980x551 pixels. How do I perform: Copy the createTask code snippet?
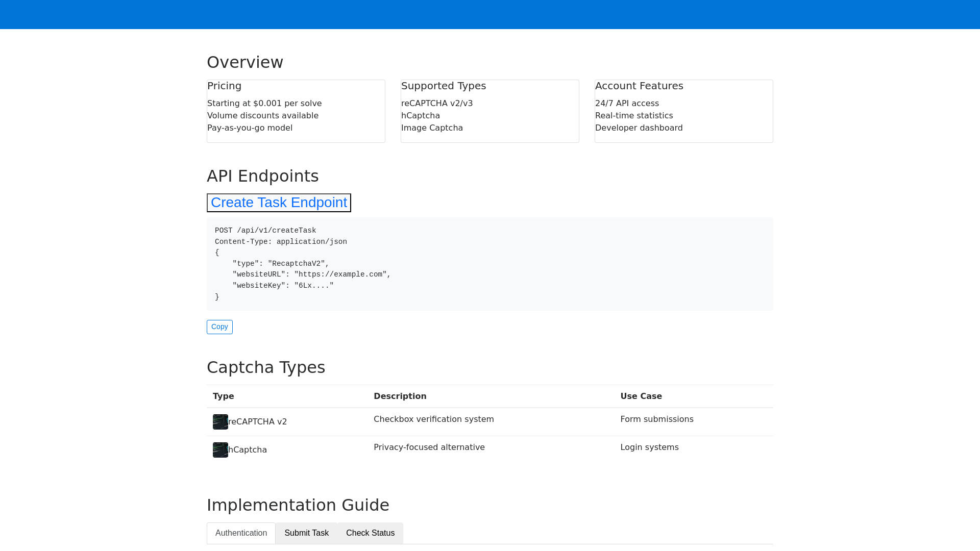point(219,327)
